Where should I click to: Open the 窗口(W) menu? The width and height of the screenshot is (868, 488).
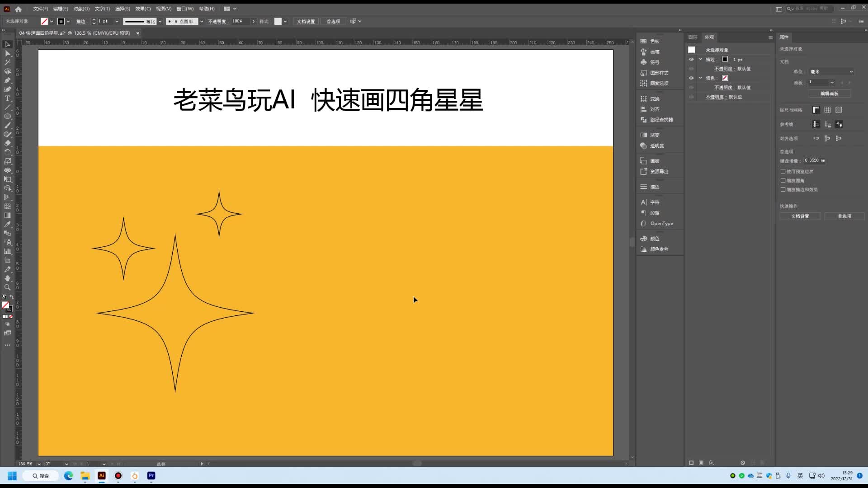185,9
